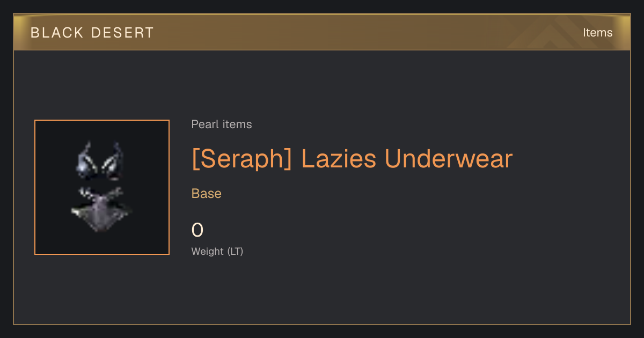
Task: Click the word Underwear in the title
Action: click(449, 159)
